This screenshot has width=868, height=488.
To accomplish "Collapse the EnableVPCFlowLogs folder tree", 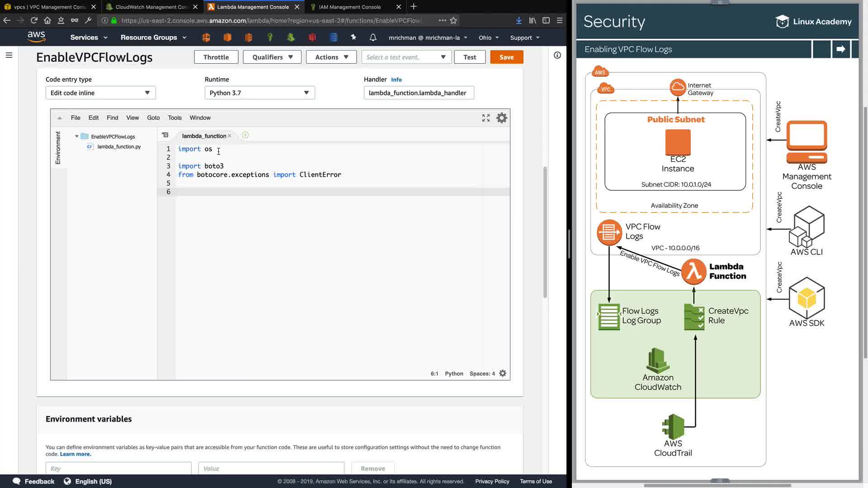I will [x=77, y=136].
